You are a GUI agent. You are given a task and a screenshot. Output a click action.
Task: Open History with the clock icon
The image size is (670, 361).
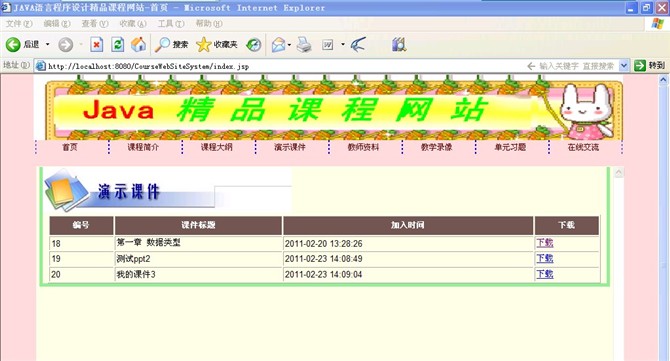tap(254, 44)
